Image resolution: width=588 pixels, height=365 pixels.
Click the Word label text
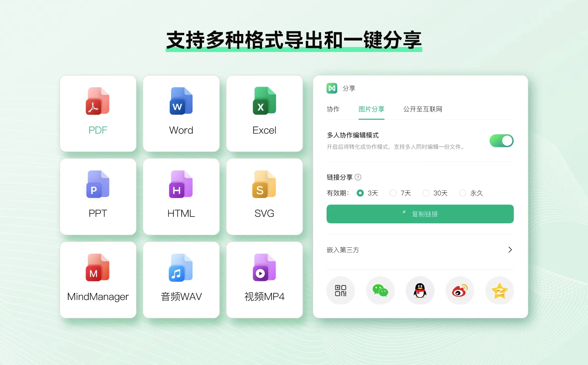pyautogui.click(x=181, y=130)
